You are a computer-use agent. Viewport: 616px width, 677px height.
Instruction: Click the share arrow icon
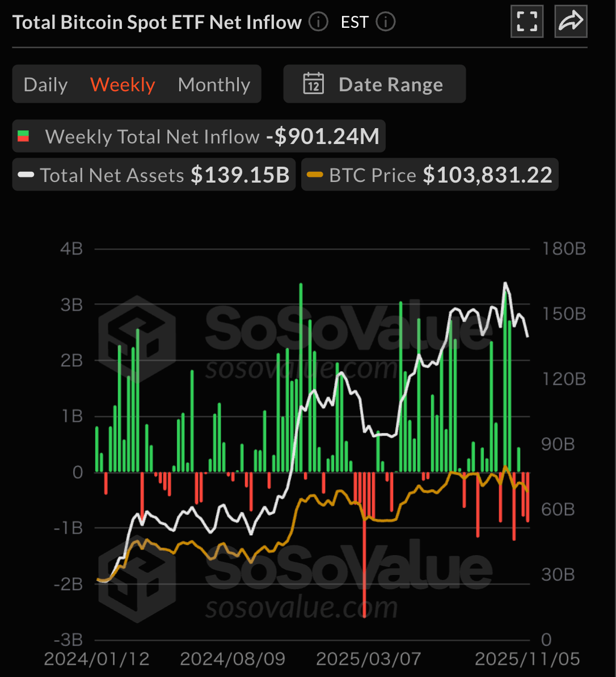(x=571, y=22)
